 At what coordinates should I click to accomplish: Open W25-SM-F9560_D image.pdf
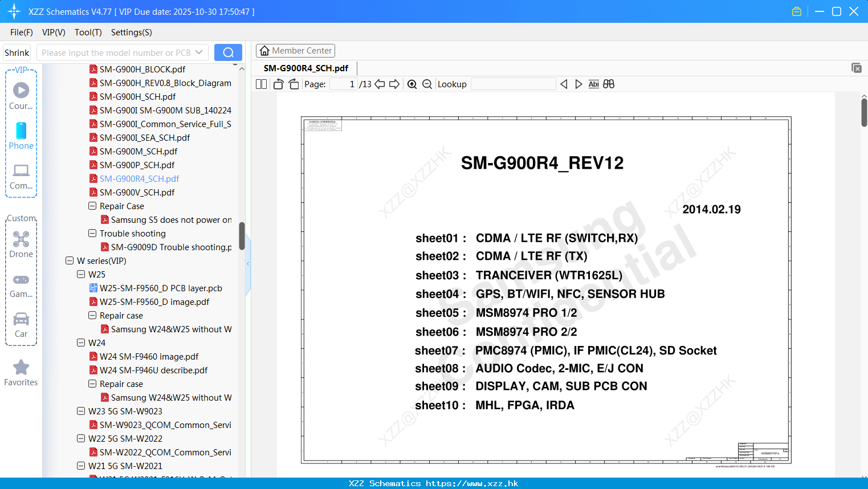(154, 301)
